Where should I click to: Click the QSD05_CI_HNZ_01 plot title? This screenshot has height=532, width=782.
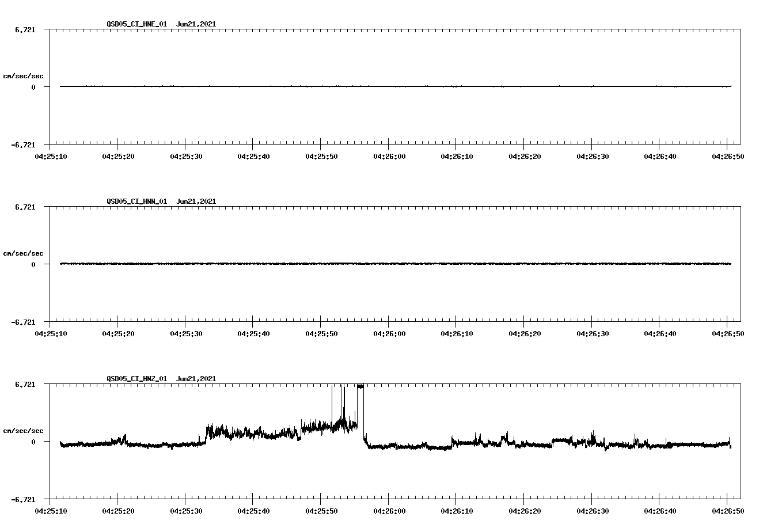[137, 379]
